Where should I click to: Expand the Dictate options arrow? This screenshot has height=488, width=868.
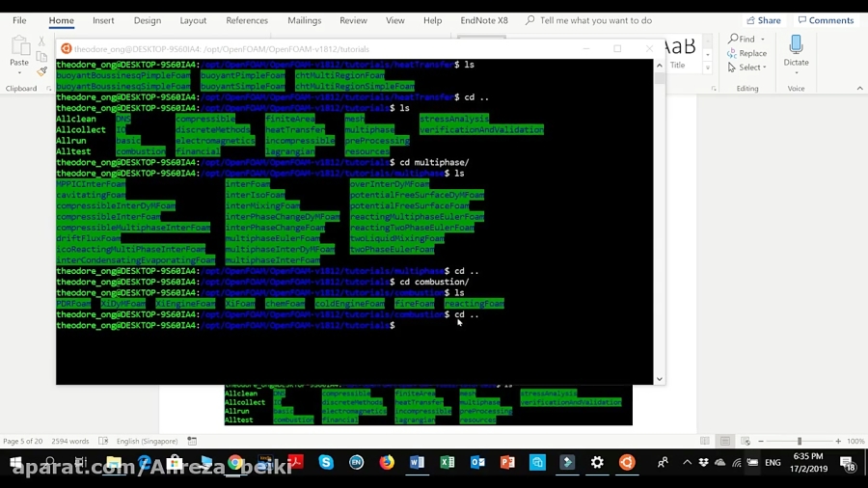click(x=796, y=72)
